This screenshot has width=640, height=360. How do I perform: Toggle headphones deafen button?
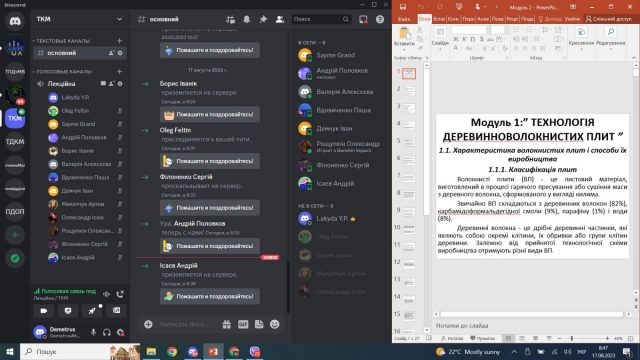click(x=107, y=332)
